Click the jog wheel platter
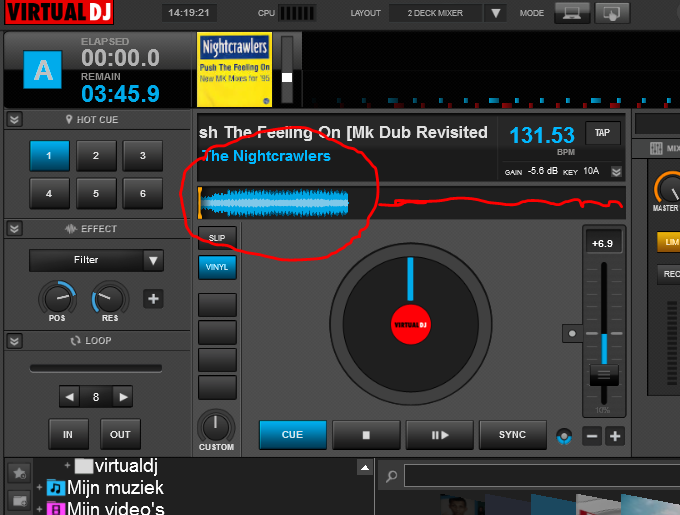This screenshot has width=680, height=515. [410, 324]
